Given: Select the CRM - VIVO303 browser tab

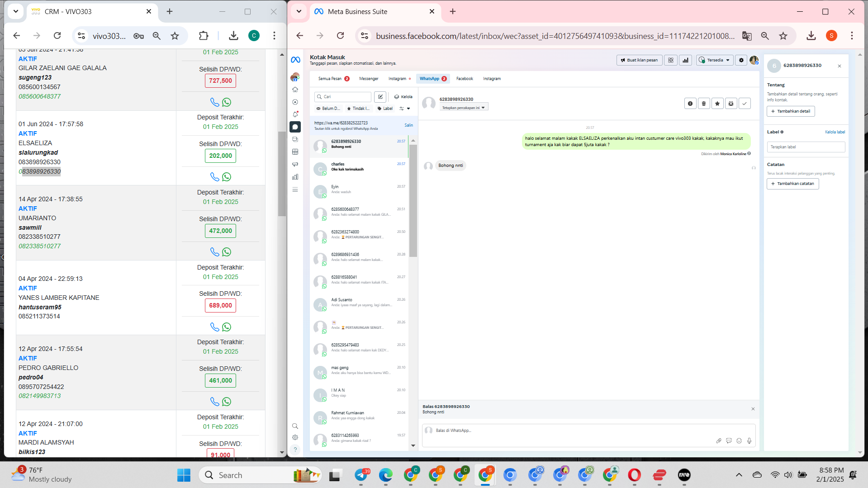Looking at the screenshot, I should coord(93,11).
